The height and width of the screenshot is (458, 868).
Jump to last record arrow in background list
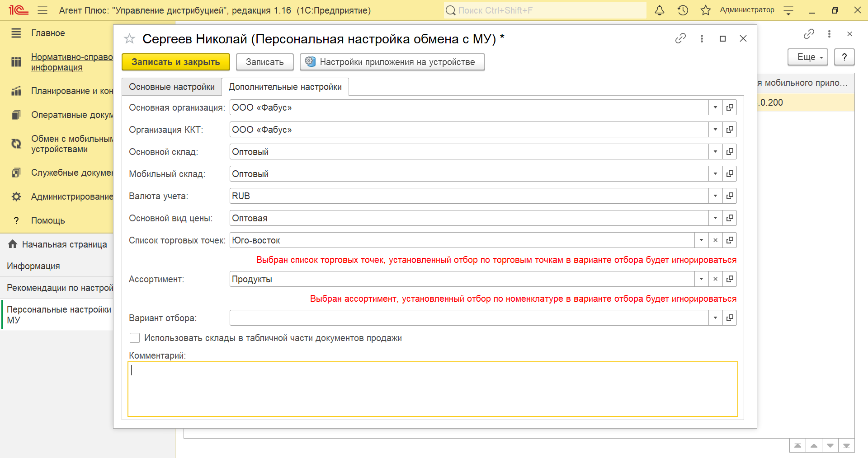click(846, 445)
